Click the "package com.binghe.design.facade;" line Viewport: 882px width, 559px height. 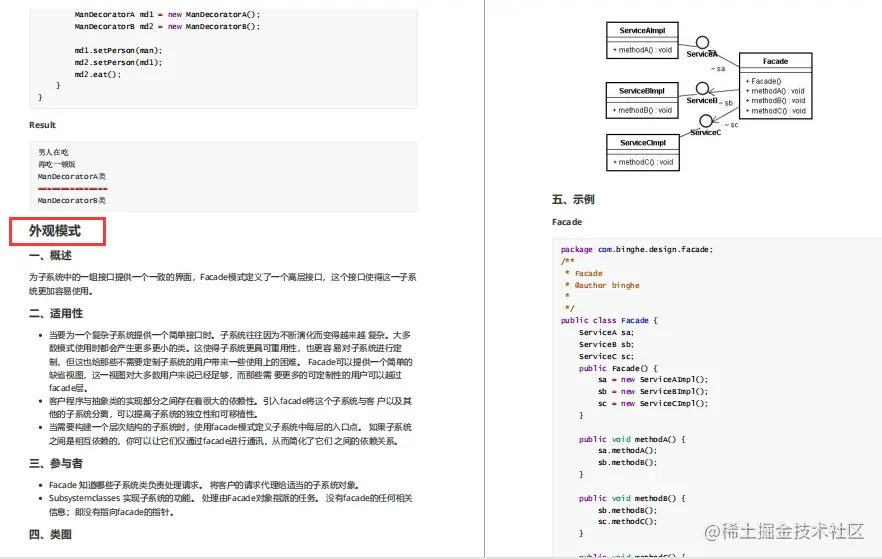point(637,249)
